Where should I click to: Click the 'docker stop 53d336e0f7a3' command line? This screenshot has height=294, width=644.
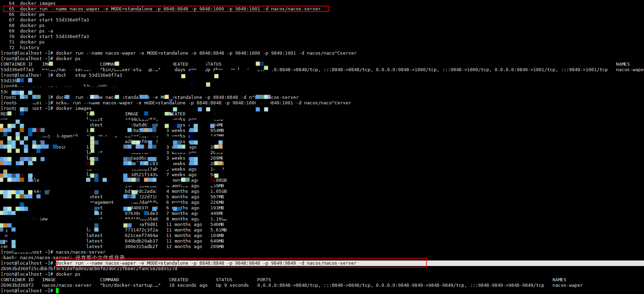(x=89, y=75)
